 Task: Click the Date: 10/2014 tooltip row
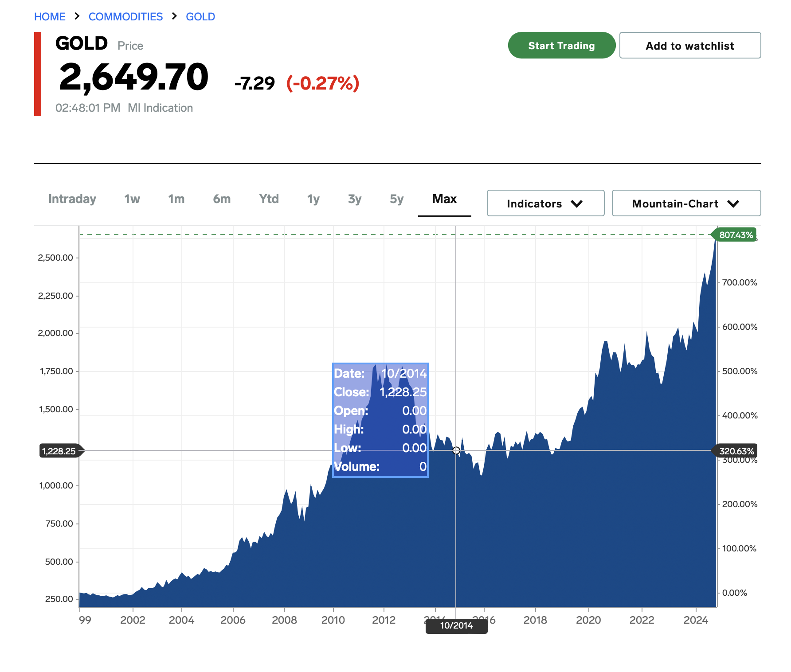point(380,373)
